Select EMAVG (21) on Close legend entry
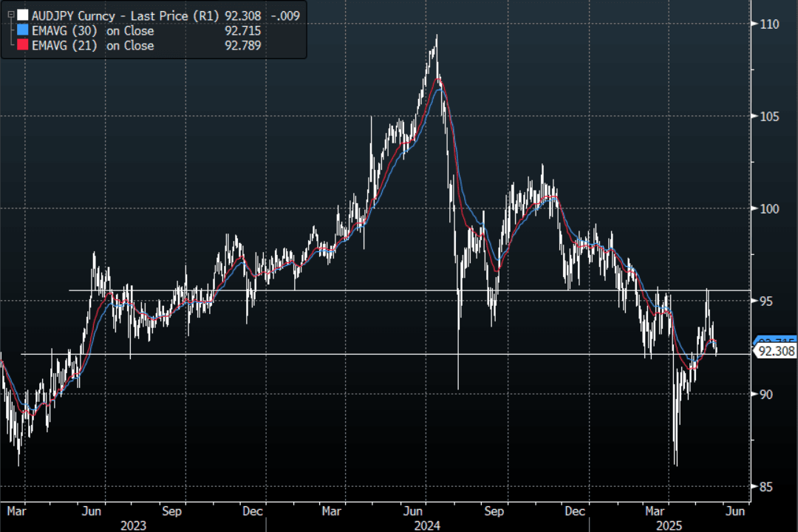This screenshot has width=798, height=532. click(92, 46)
